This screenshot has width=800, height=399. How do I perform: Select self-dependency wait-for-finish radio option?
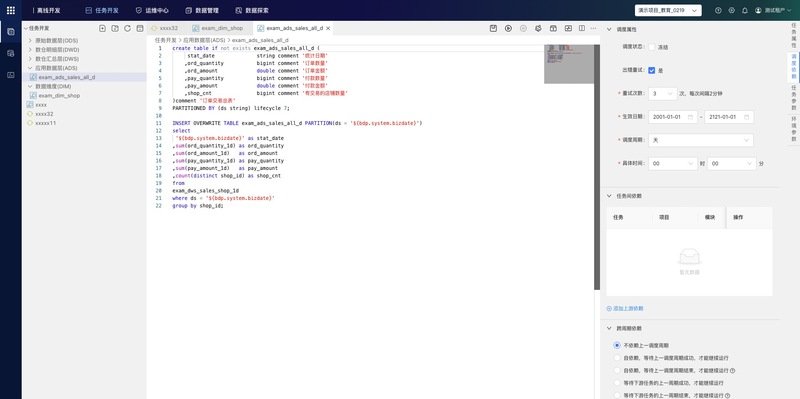pos(617,371)
